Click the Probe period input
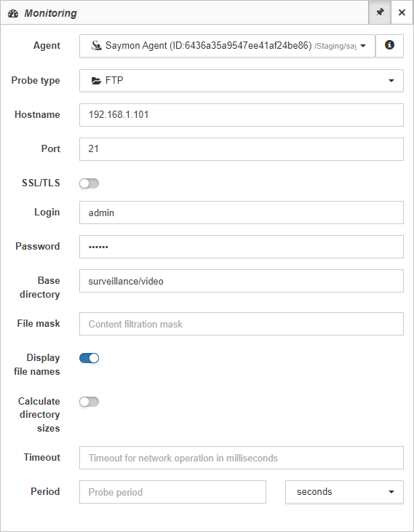This screenshot has height=532, width=414. click(172, 492)
